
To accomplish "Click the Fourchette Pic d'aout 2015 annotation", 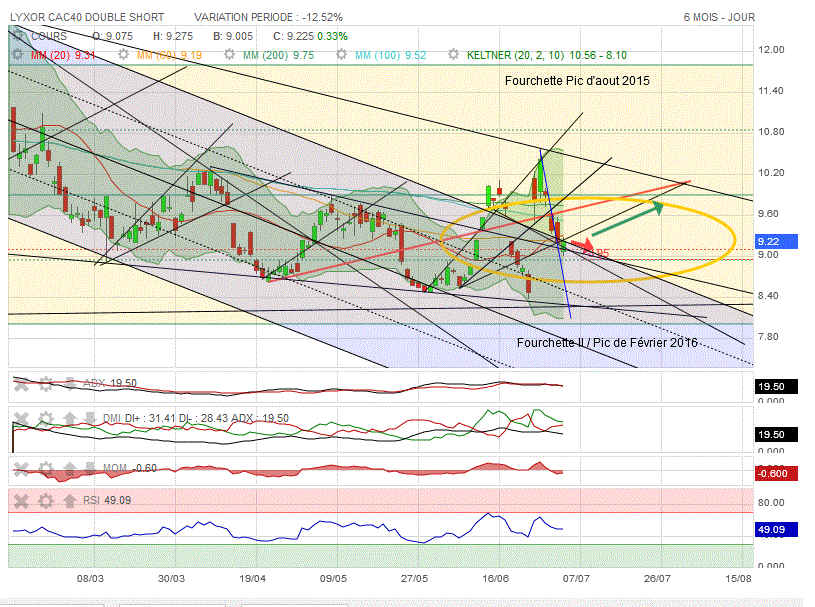I will click(577, 81).
